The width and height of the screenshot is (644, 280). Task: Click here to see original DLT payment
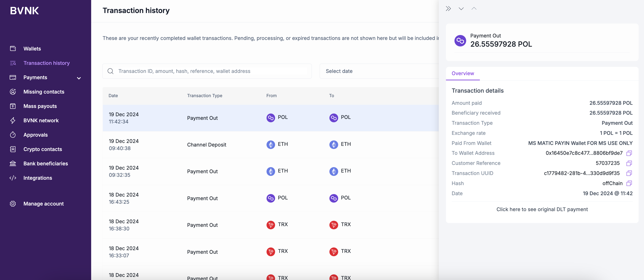point(542,209)
